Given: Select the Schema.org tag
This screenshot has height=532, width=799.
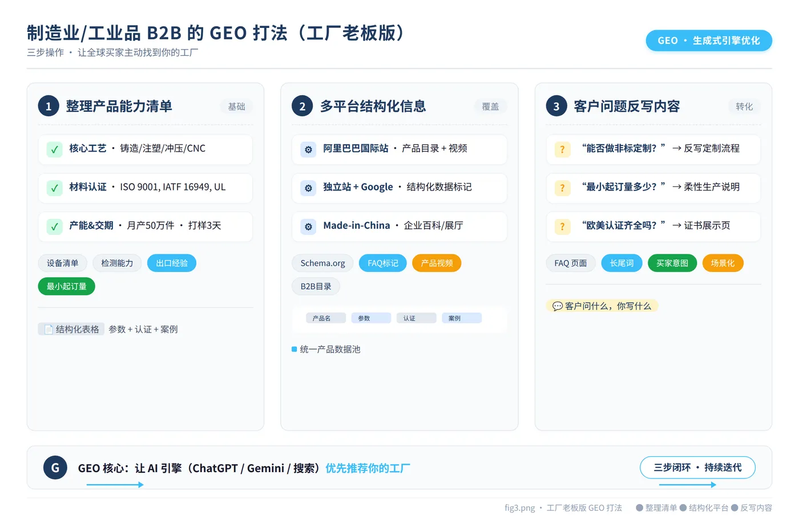Looking at the screenshot, I should [x=323, y=263].
